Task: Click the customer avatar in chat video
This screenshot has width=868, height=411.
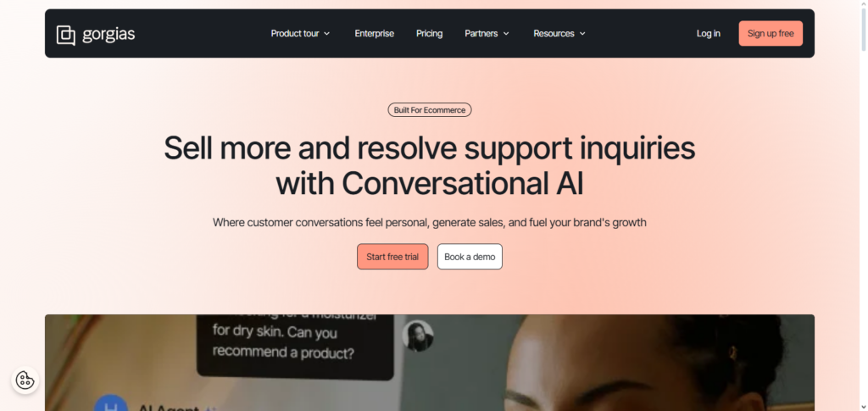Action: coord(418,336)
